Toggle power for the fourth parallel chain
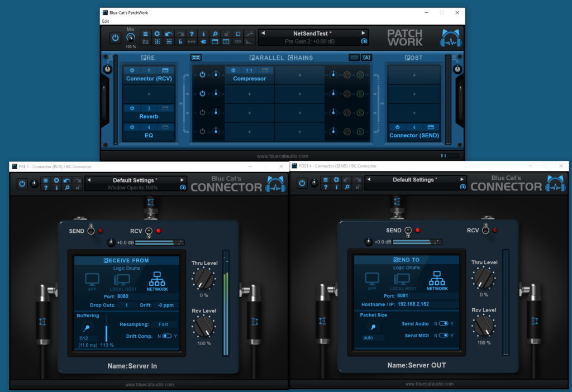 tap(202, 132)
